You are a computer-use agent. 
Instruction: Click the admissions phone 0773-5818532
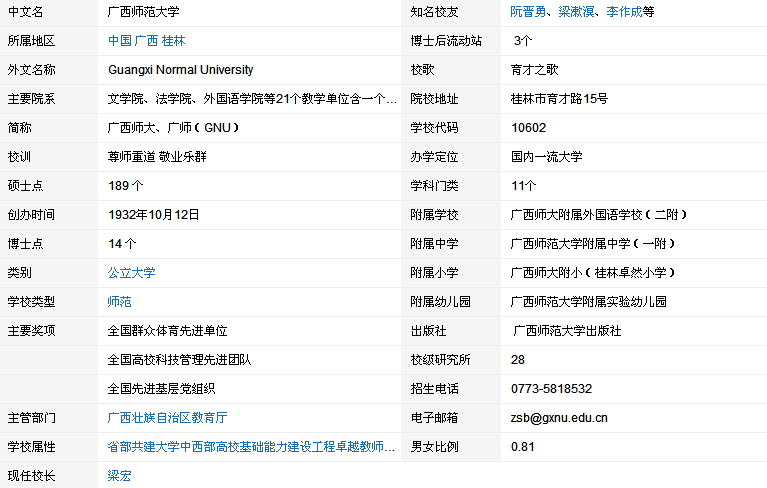point(551,389)
